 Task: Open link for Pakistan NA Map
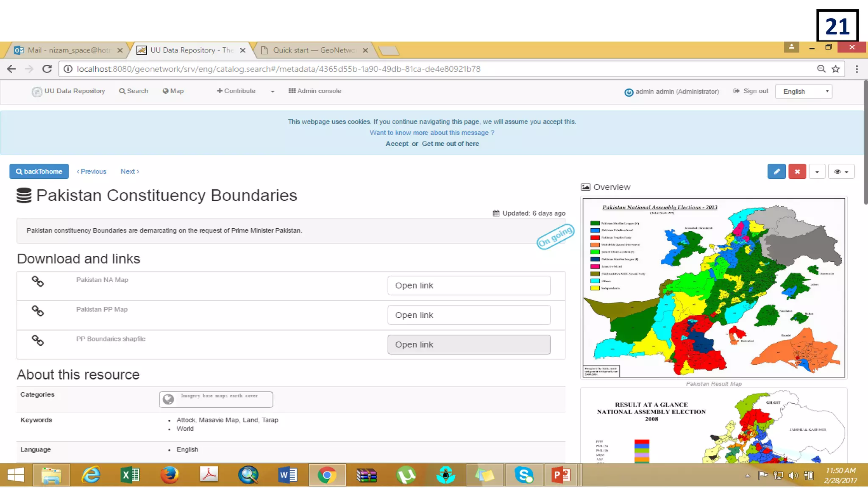[469, 286]
